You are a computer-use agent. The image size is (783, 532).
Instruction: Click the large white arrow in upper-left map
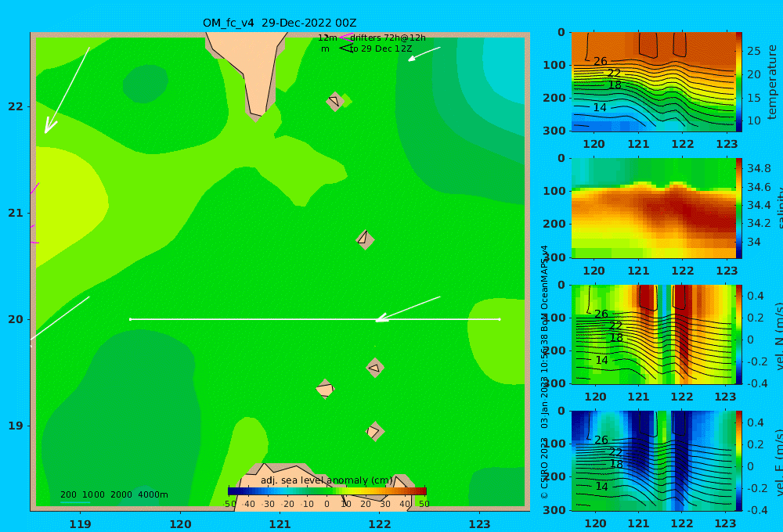click(67, 90)
